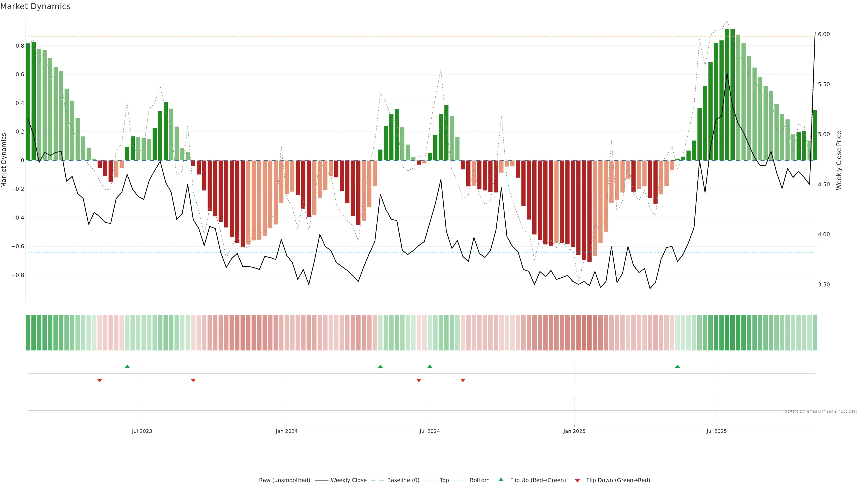Click the red flip-down marker just before Jul 2024
The height and width of the screenshot is (488, 868).
(x=418, y=380)
